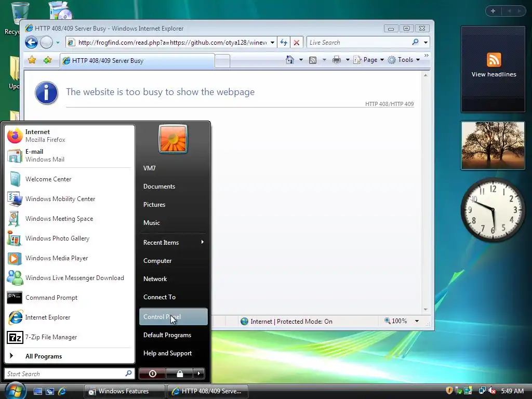Open Pictures from Start menu
This screenshot has height=399, width=532.
pyautogui.click(x=174, y=205)
